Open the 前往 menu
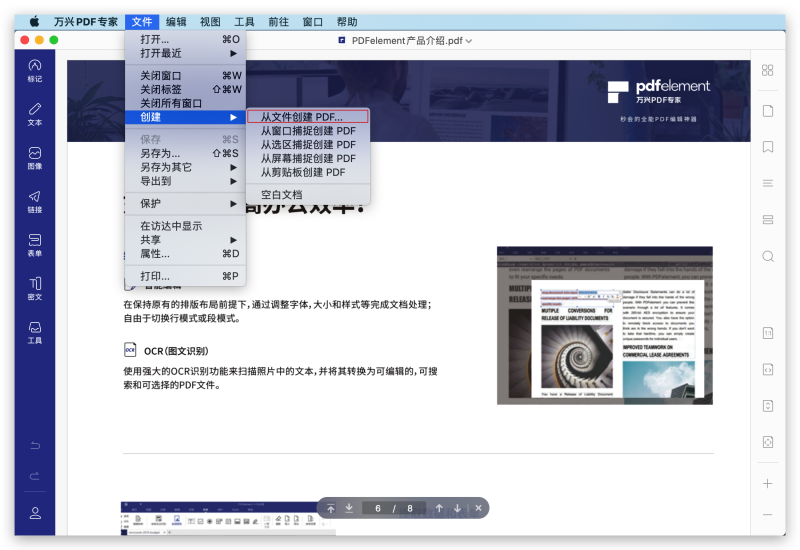The image size is (800, 550). 279,22
